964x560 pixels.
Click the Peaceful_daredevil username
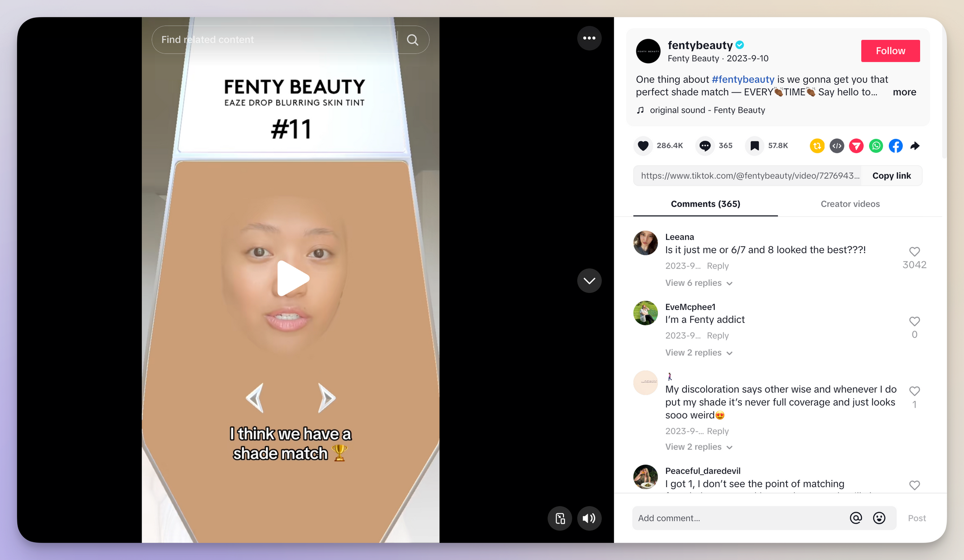pos(703,471)
